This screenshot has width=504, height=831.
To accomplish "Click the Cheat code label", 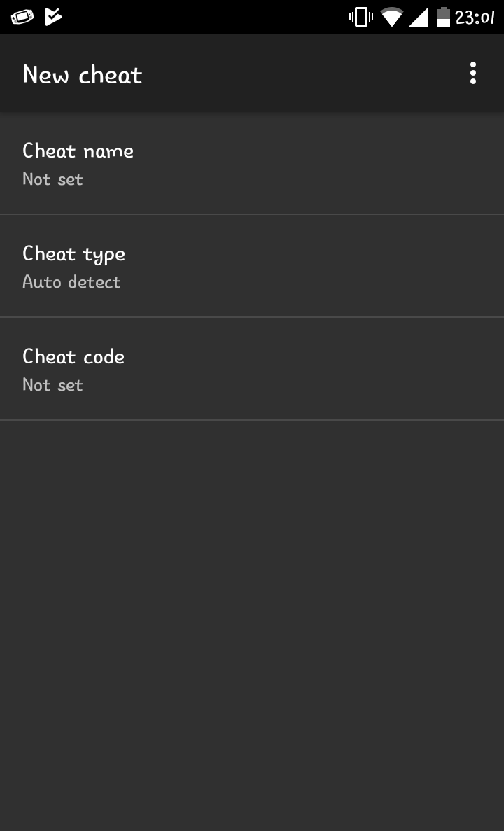I will [73, 356].
